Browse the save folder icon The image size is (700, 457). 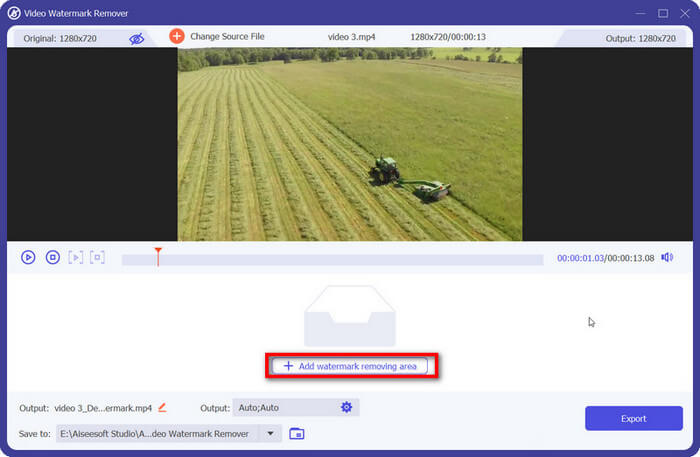297,433
